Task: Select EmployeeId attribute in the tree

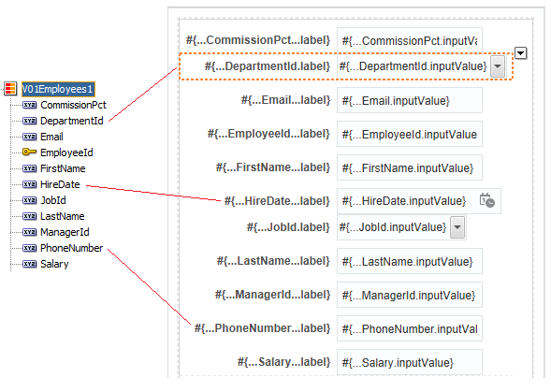Action: click(66, 152)
